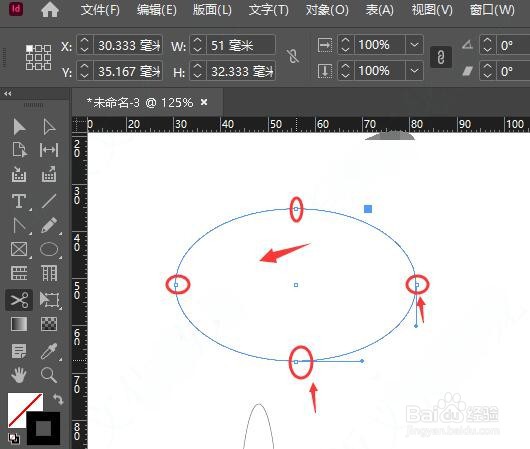Choose the Page tool
The height and width of the screenshot is (449, 530).
click(x=19, y=150)
